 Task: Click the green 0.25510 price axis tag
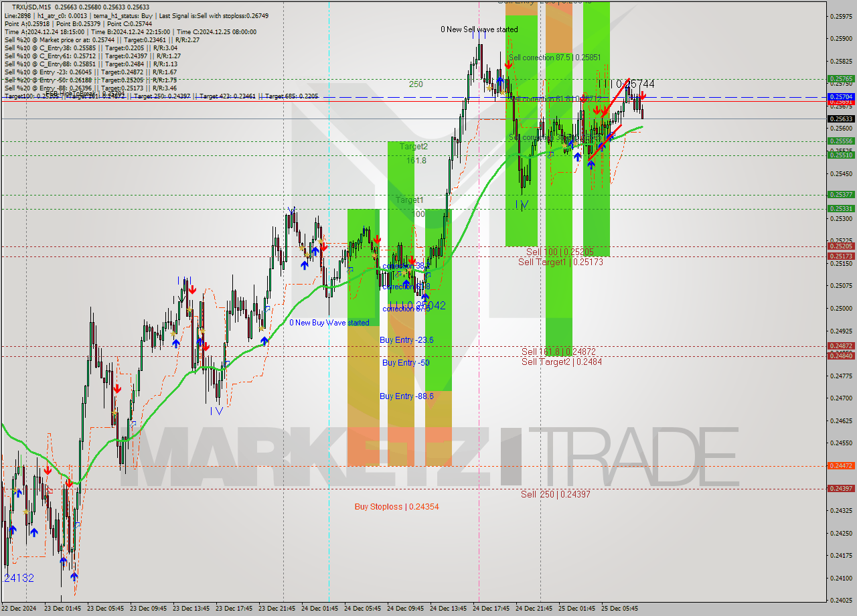tap(841, 155)
